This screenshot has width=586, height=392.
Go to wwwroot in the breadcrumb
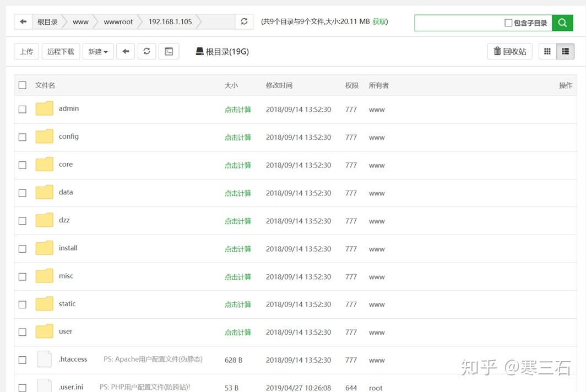click(x=118, y=21)
